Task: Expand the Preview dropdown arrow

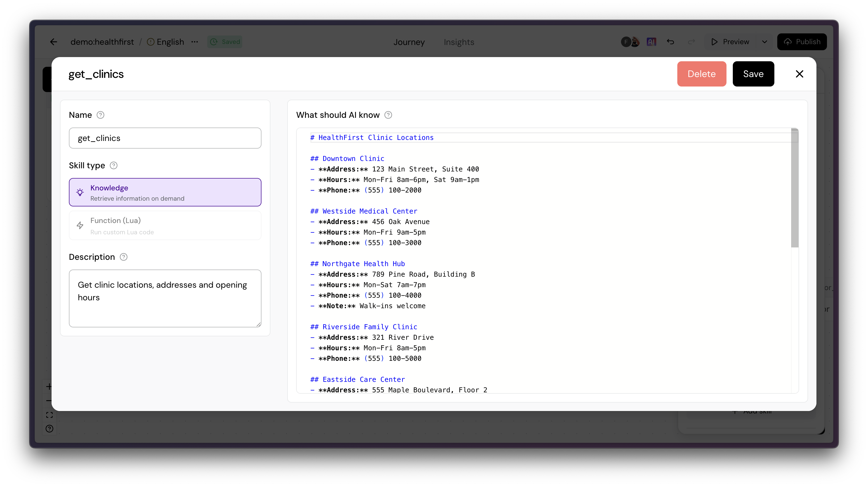Action: tap(765, 42)
